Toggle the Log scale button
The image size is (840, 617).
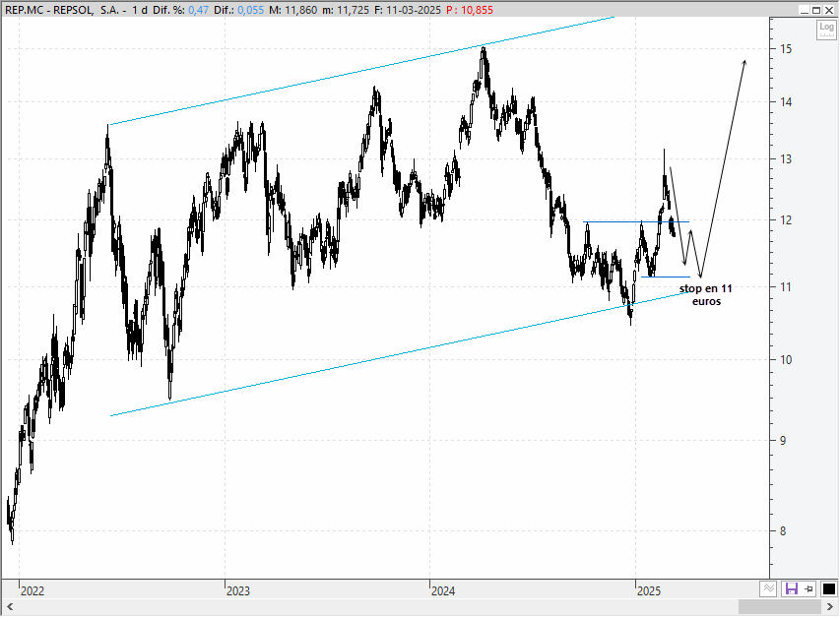tap(826, 30)
